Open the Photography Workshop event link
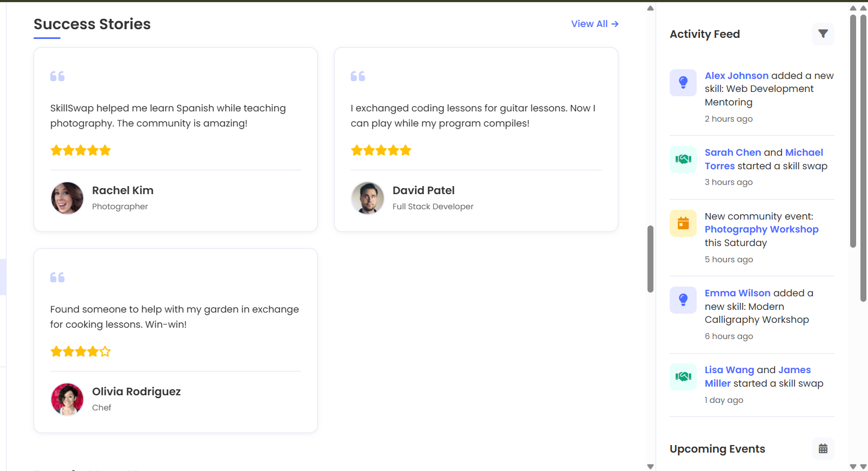 coord(761,229)
